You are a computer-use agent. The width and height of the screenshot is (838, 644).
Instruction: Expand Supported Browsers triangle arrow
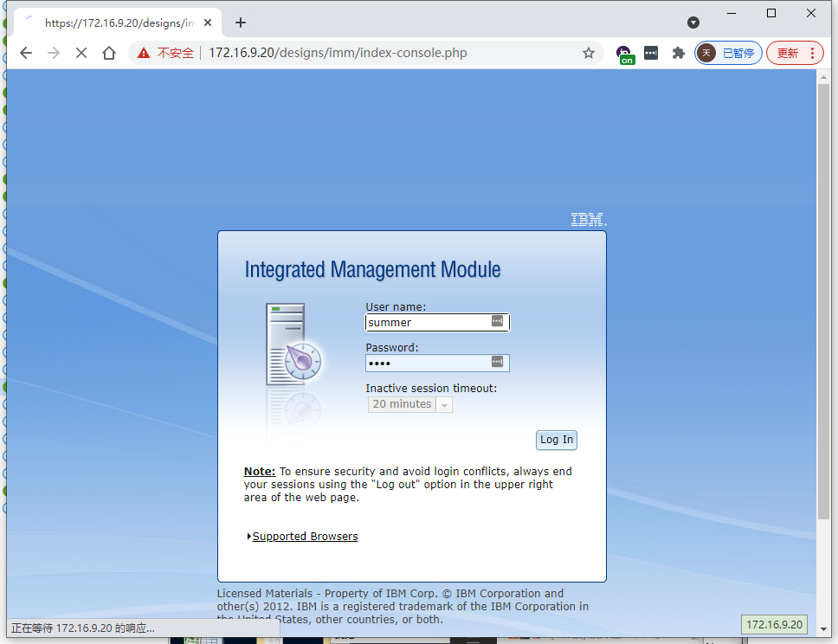[249, 536]
